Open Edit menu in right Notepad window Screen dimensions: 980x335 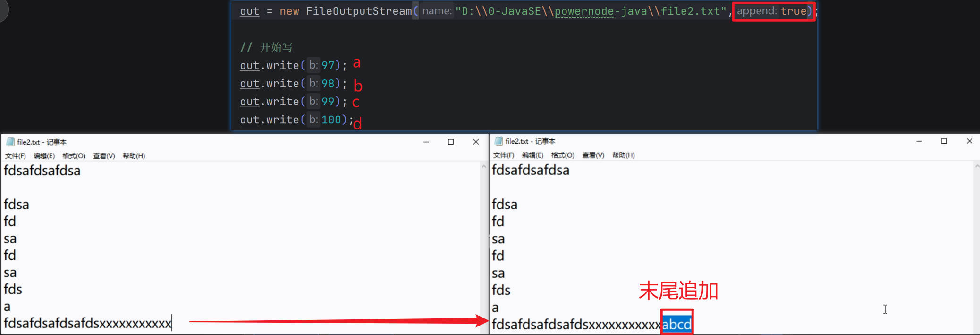coord(532,155)
